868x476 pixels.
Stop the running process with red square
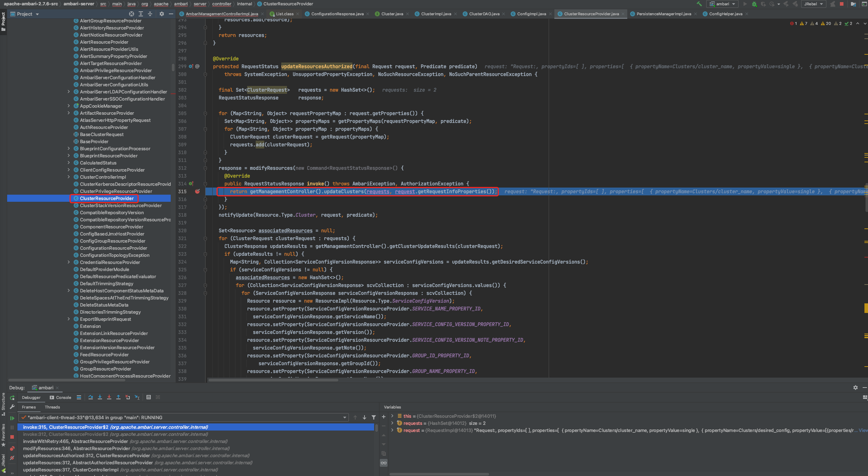[x=842, y=4]
